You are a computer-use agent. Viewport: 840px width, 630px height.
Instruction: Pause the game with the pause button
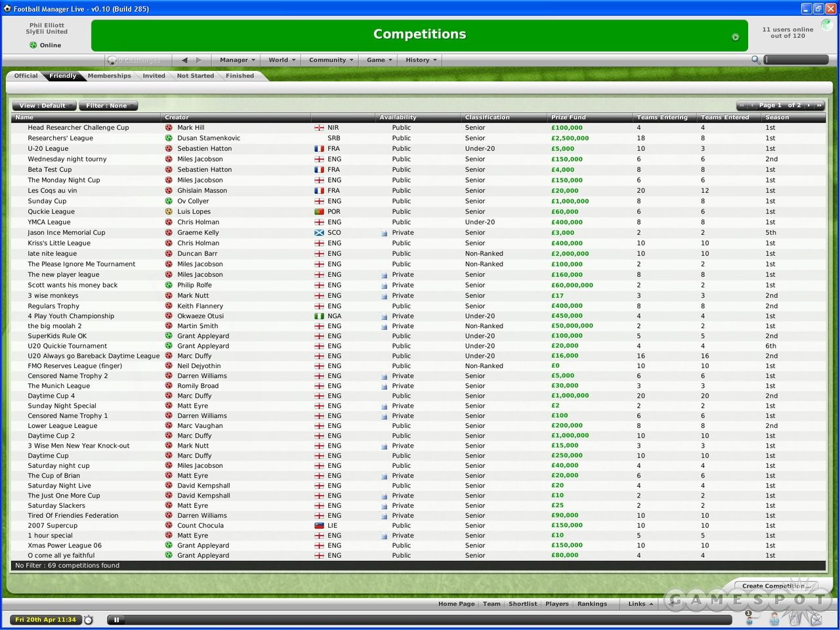pyautogui.click(x=116, y=619)
